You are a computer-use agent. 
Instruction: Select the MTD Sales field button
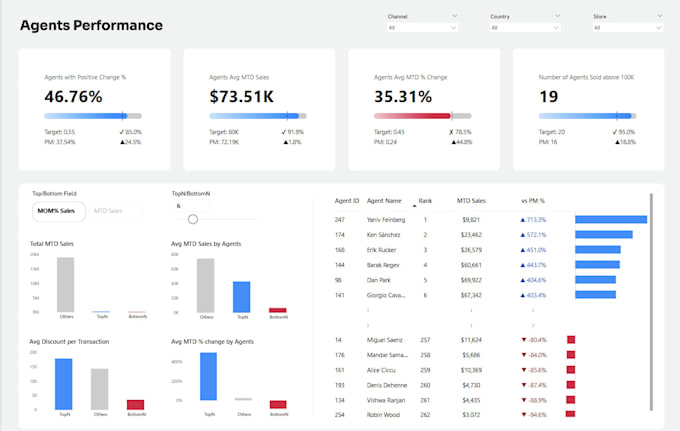coord(116,211)
